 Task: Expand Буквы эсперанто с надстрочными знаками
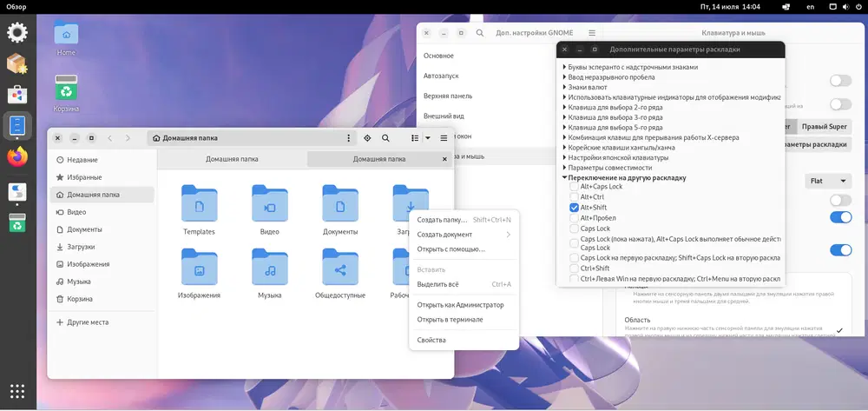click(x=564, y=67)
